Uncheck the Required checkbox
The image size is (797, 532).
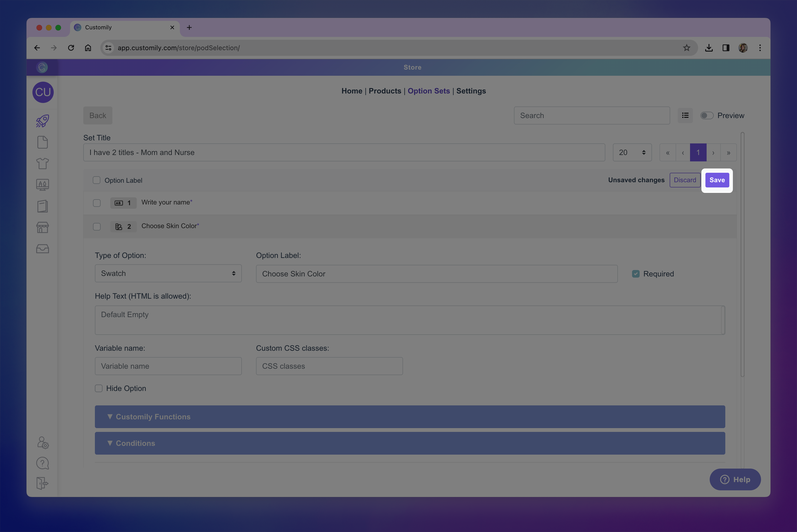coord(636,274)
